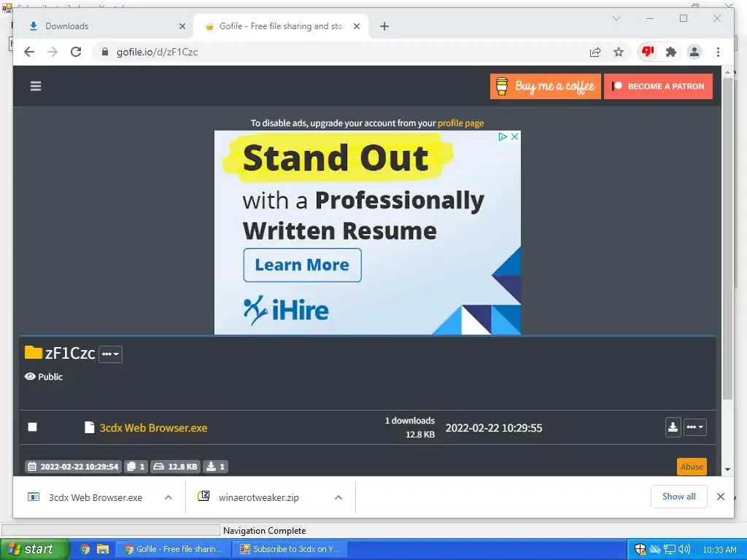Click the file icon beside 3cdx Web Browser.exe

pyautogui.click(x=90, y=427)
